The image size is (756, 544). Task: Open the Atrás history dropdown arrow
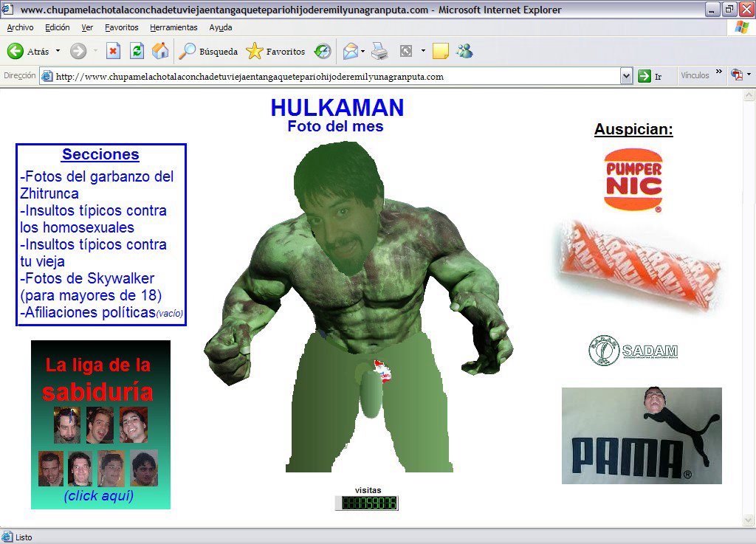(58, 51)
